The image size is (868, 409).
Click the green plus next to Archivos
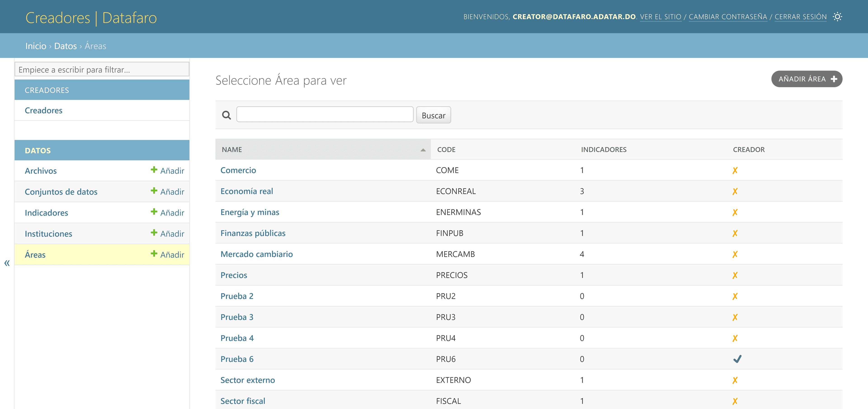click(154, 170)
